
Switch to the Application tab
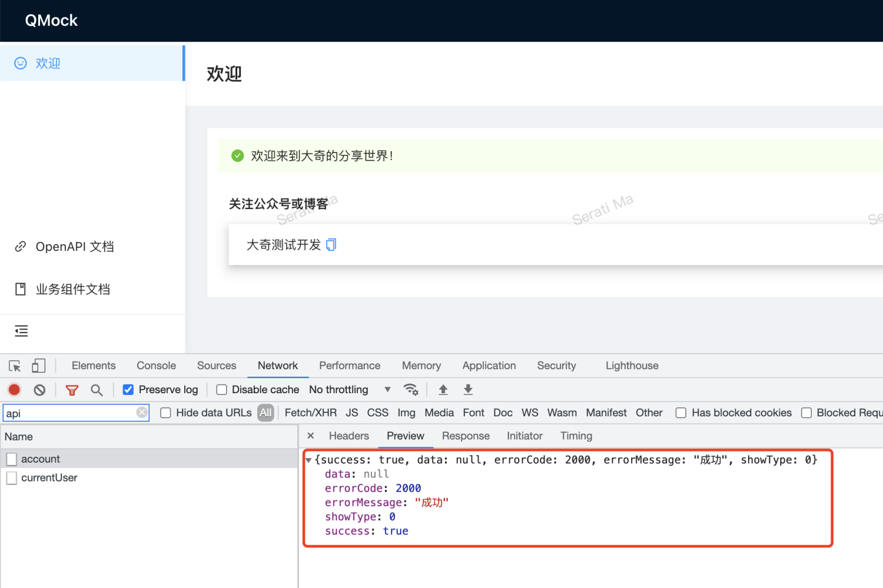pos(489,366)
